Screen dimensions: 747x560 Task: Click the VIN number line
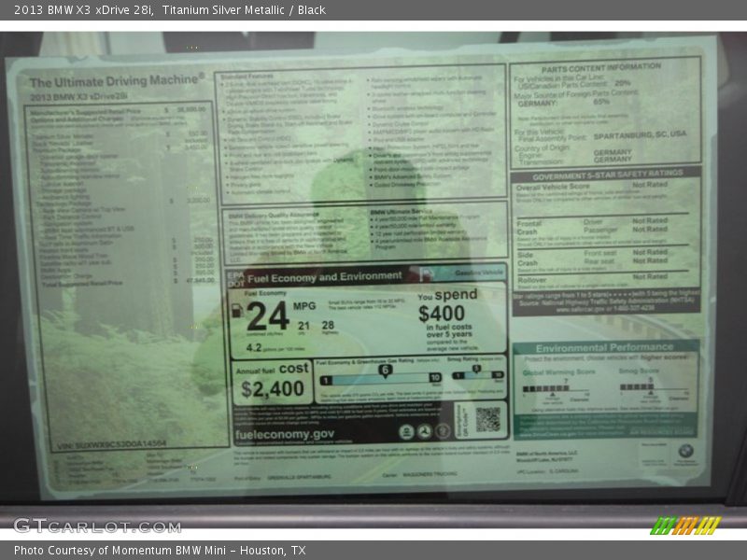pos(112,445)
